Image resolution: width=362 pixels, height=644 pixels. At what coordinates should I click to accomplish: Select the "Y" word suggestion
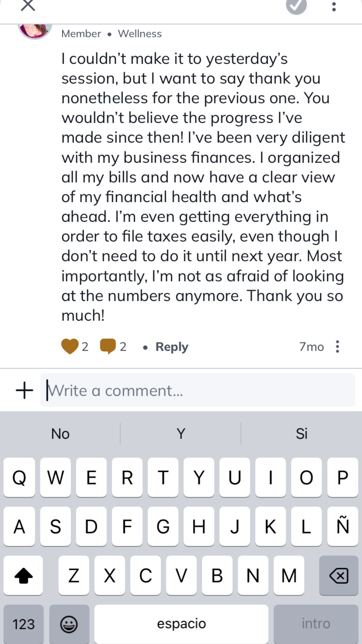pyautogui.click(x=181, y=434)
